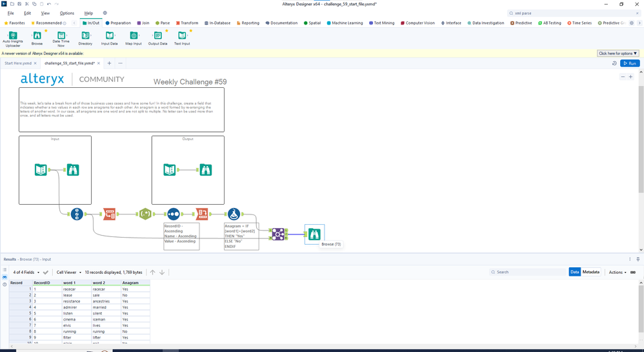Apply field selection checkmark in results

click(x=46, y=272)
